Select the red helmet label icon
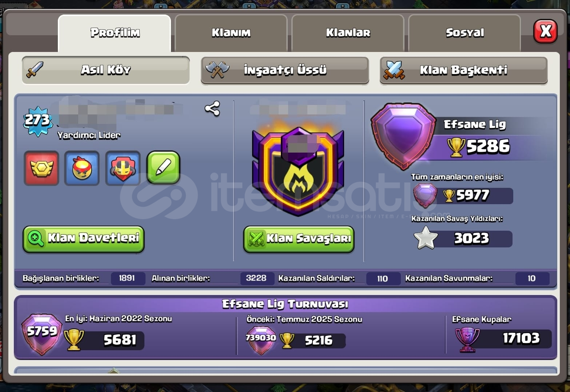Screen dimensions: 570x392 [x=123, y=168]
